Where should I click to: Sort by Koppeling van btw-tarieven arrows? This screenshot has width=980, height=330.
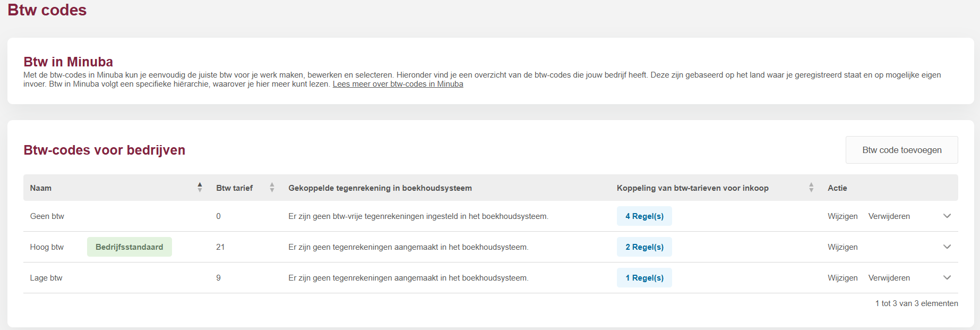click(x=811, y=187)
